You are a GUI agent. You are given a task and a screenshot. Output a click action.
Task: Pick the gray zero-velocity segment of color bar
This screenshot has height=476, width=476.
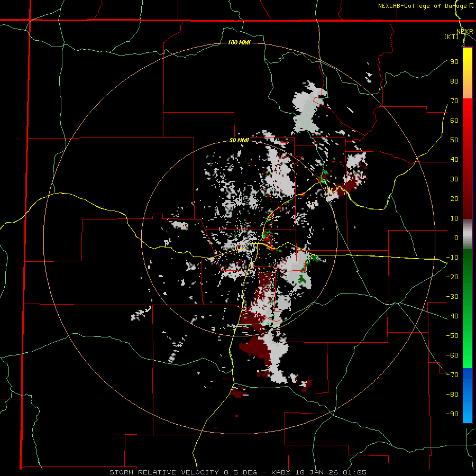click(467, 234)
